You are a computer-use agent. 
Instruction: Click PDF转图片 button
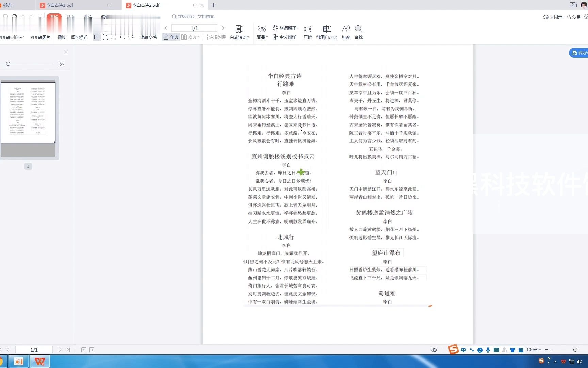[40, 37]
